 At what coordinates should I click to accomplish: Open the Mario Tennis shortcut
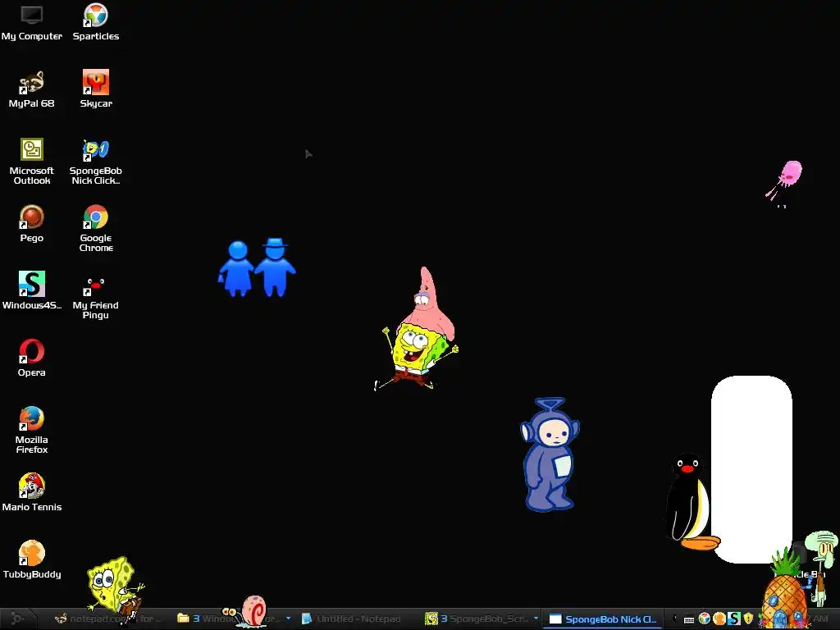click(32, 493)
